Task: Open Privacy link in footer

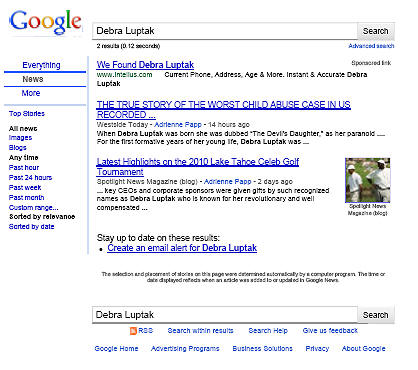Action: tap(317, 349)
